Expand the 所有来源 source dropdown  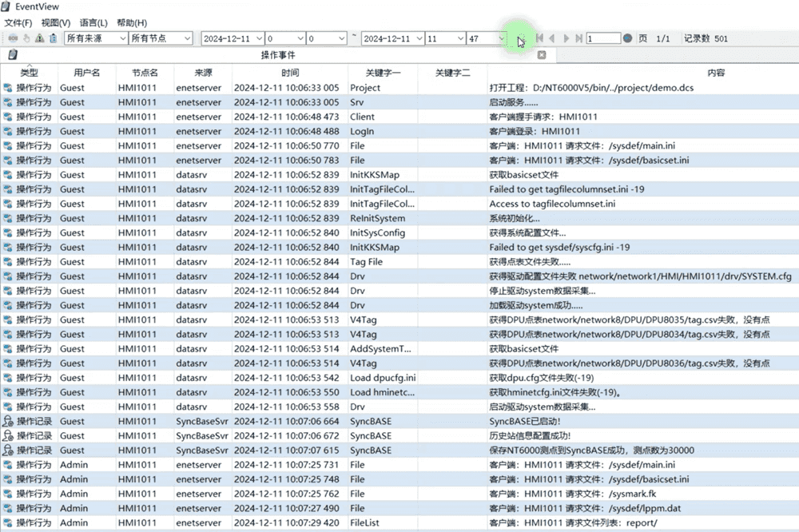point(122,38)
